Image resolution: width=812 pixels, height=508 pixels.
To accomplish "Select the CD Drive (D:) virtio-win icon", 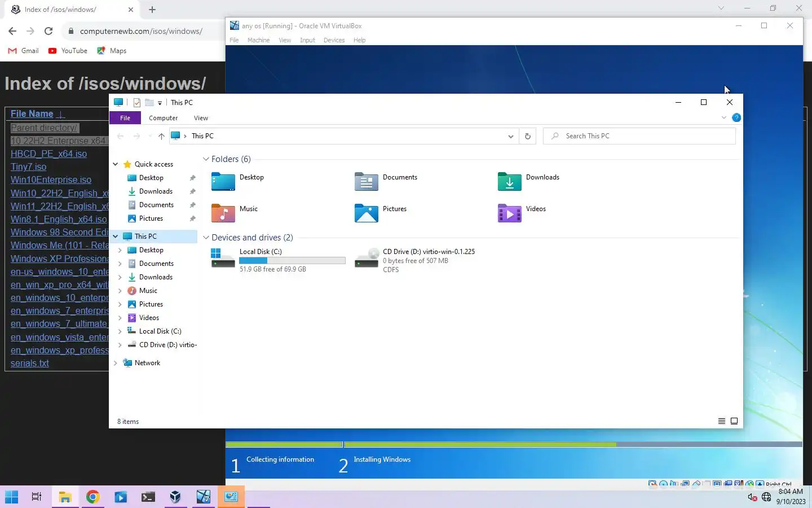I will click(366, 258).
